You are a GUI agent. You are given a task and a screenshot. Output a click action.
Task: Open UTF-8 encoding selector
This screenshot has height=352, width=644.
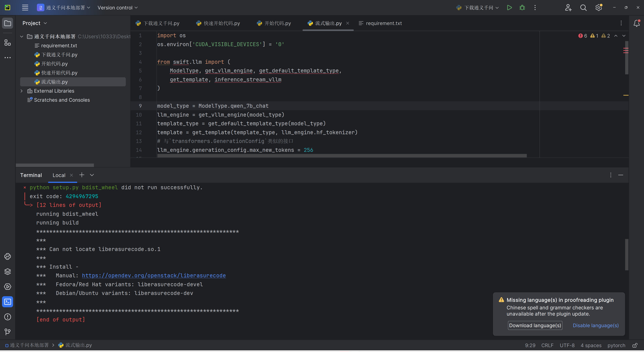tap(567, 345)
